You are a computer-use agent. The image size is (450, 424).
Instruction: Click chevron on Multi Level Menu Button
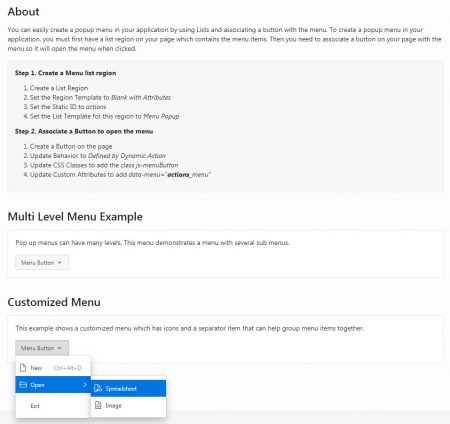(59, 262)
